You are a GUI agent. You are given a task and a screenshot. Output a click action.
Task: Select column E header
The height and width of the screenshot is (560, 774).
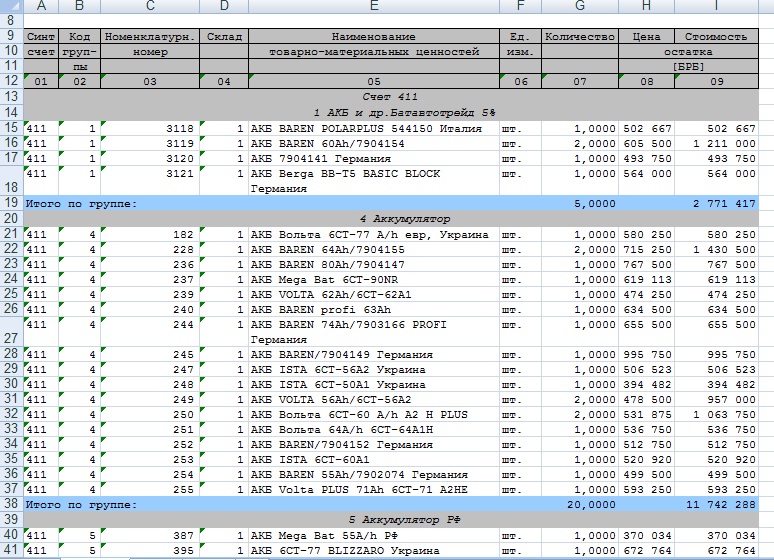373,7
